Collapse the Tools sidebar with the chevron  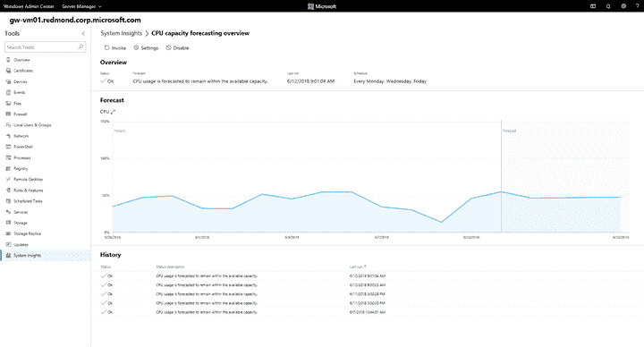83,34
